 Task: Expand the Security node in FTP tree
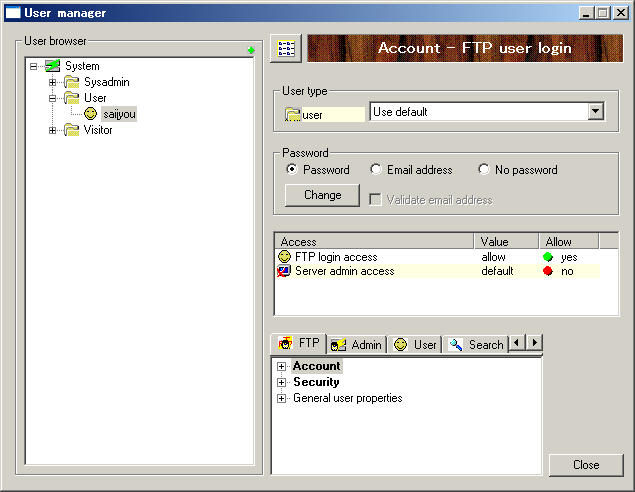pyautogui.click(x=281, y=382)
